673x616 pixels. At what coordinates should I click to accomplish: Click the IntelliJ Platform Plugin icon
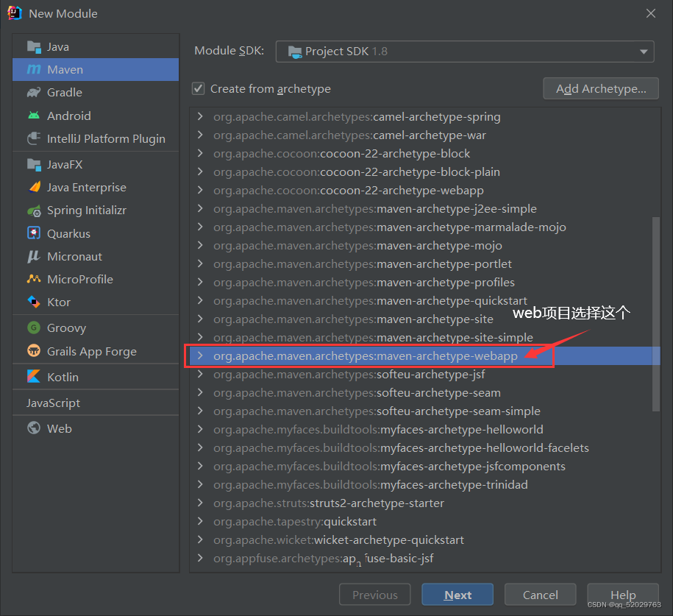click(x=34, y=138)
